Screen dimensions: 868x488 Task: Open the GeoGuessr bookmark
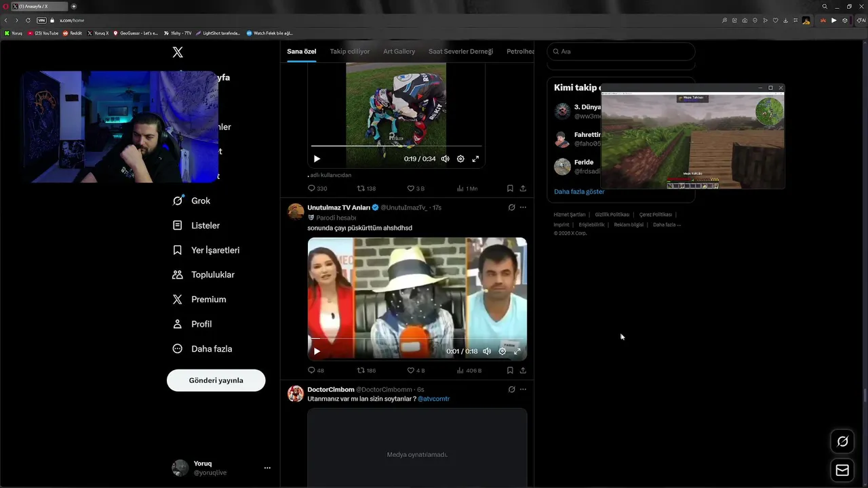click(x=136, y=33)
